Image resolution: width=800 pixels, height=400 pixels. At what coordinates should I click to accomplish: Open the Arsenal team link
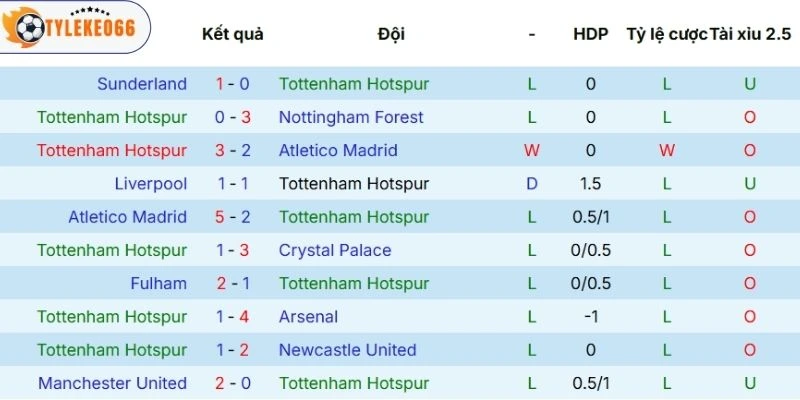click(308, 317)
